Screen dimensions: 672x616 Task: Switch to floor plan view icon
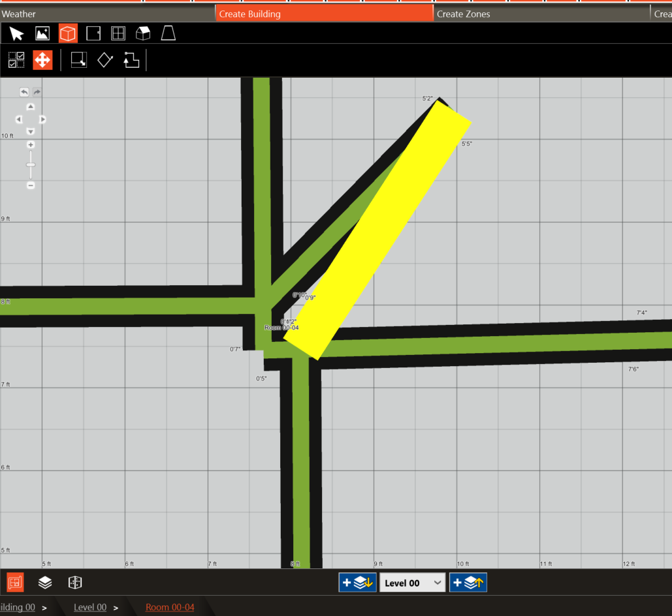[16, 583]
